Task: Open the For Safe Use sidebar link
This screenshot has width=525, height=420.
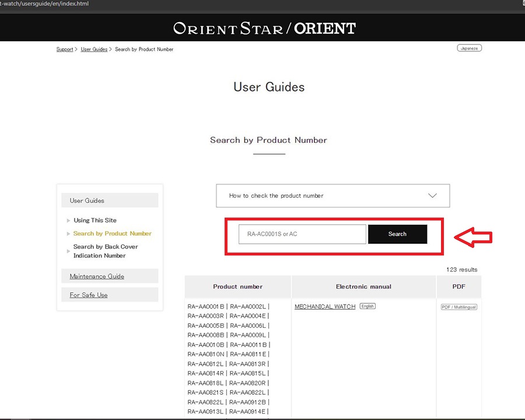Action: click(89, 295)
